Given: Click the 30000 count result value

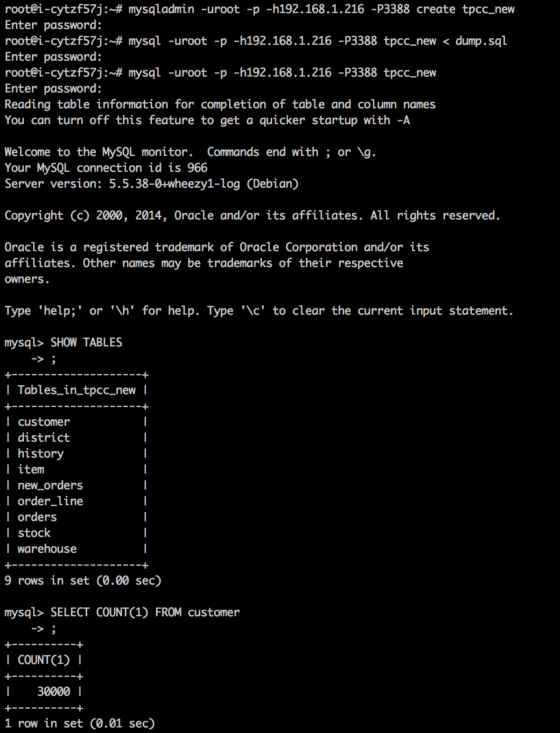Looking at the screenshot, I should tap(54, 692).
